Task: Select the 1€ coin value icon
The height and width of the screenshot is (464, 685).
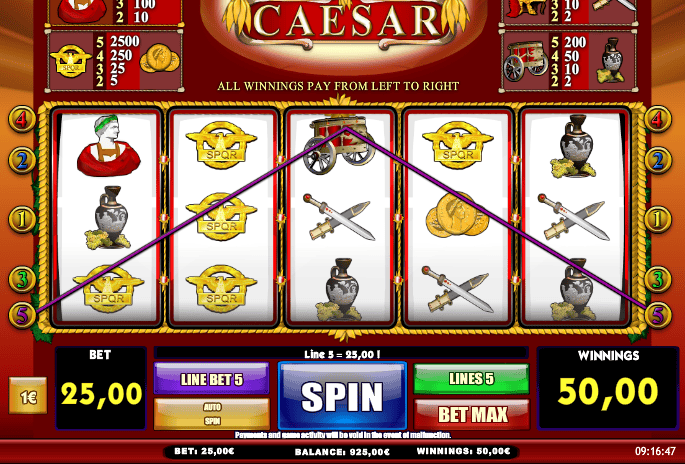Action: (x=28, y=396)
